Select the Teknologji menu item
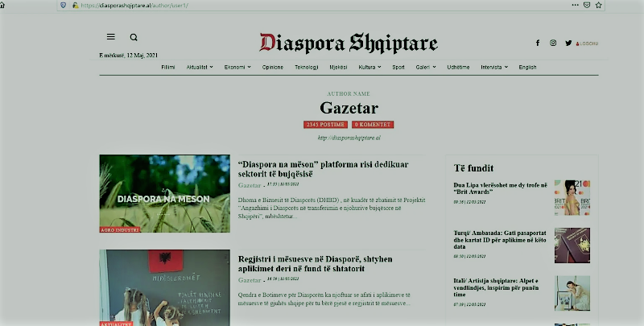The image size is (644, 326). (x=307, y=67)
